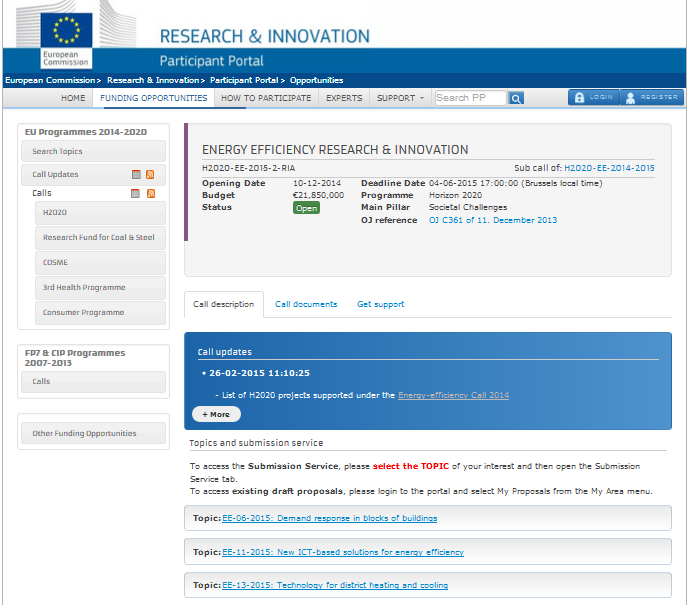The height and width of the screenshot is (605, 690).
Task: Open Call Updates RSS feed icon
Action: pyautogui.click(x=150, y=174)
